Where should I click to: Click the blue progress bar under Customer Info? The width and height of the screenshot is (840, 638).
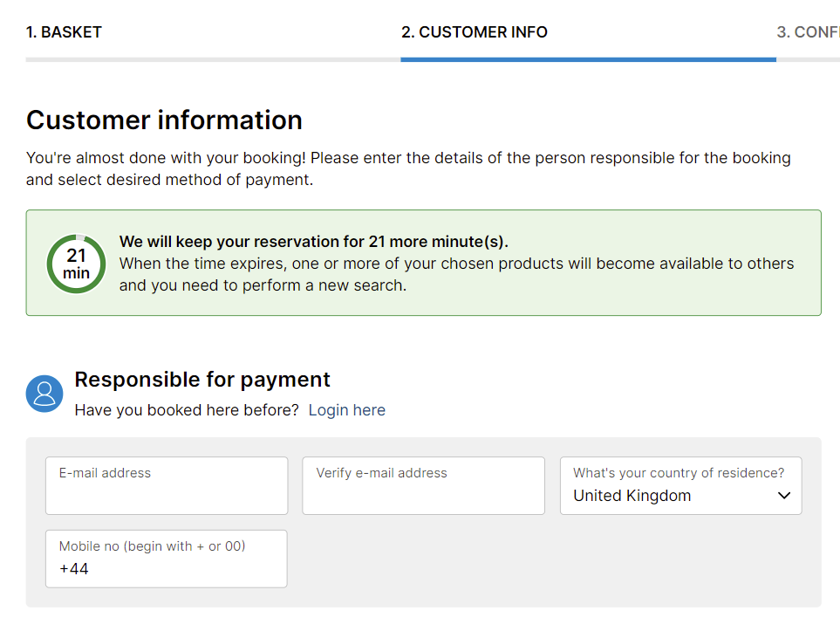(588, 59)
